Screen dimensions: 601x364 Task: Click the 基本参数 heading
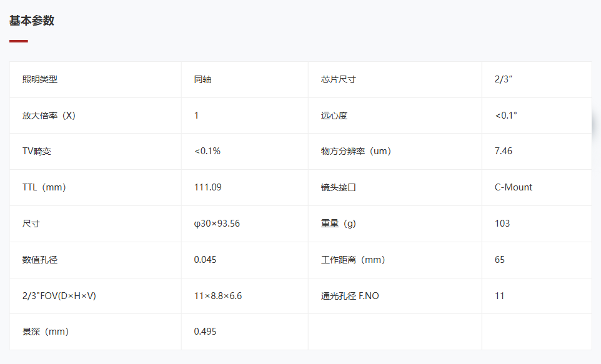32,21
